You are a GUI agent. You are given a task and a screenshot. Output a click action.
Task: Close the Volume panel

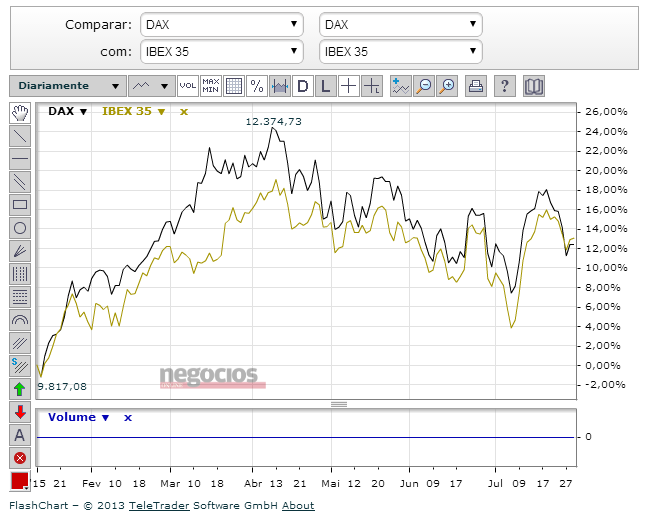point(128,418)
